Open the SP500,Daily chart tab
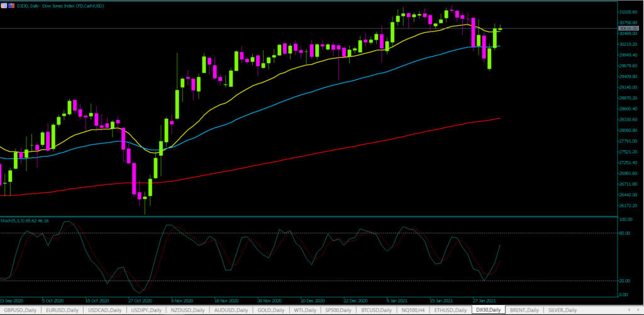 pos(340,310)
